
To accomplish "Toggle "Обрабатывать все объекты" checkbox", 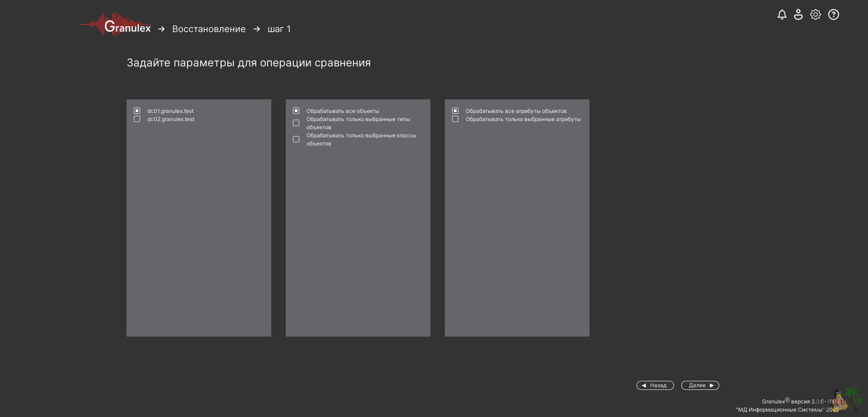I will pyautogui.click(x=296, y=111).
